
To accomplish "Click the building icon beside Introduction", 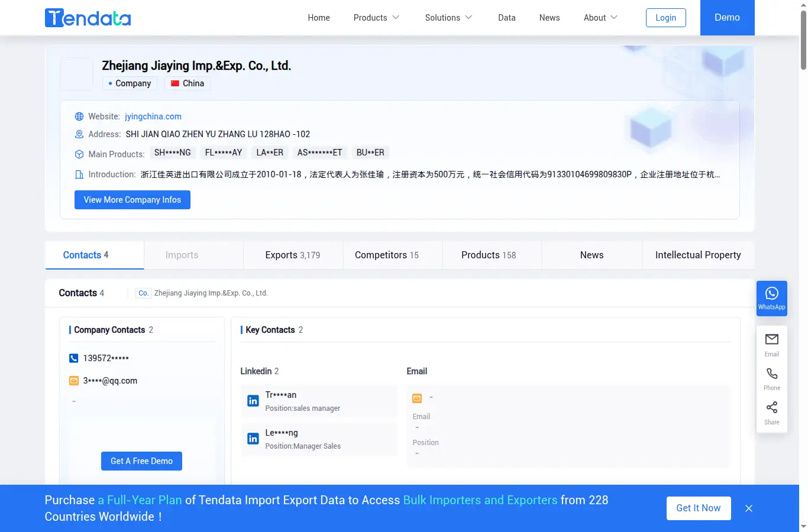I will click(x=79, y=174).
